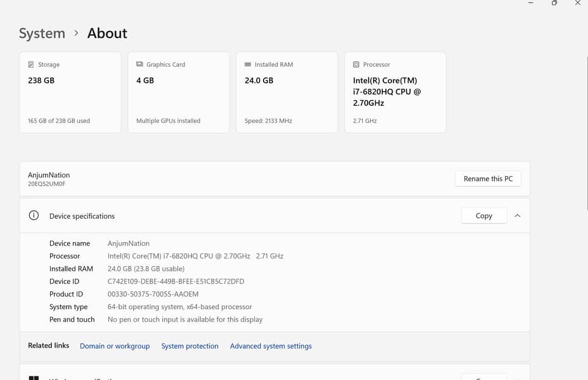Click the Storage card icon
This screenshot has width=588, height=380.
click(x=31, y=65)
